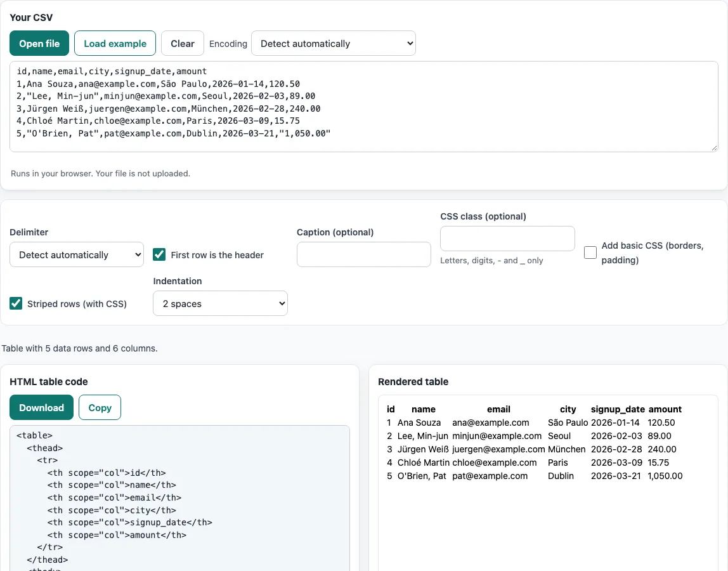
Task: Clear the CSV input
Action: tap(183, 43)
